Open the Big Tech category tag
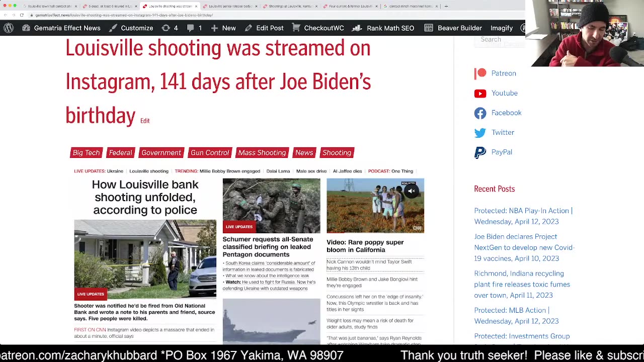 coord(86,152)
